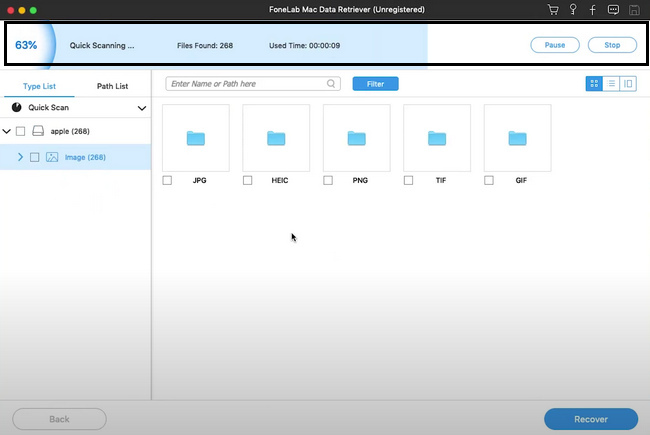Click the search magnifier icon
Screen dimensions: 650x435
coord(331,84)
